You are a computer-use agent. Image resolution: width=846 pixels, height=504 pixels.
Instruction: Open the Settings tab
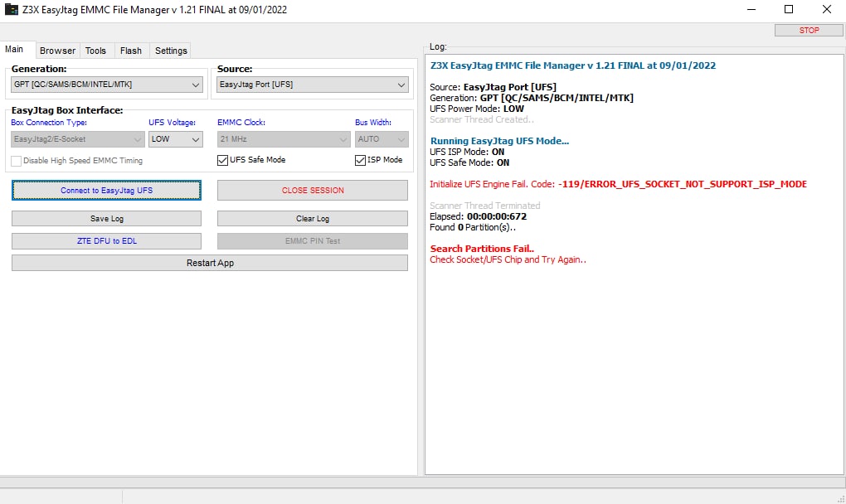tap(171, 51)
